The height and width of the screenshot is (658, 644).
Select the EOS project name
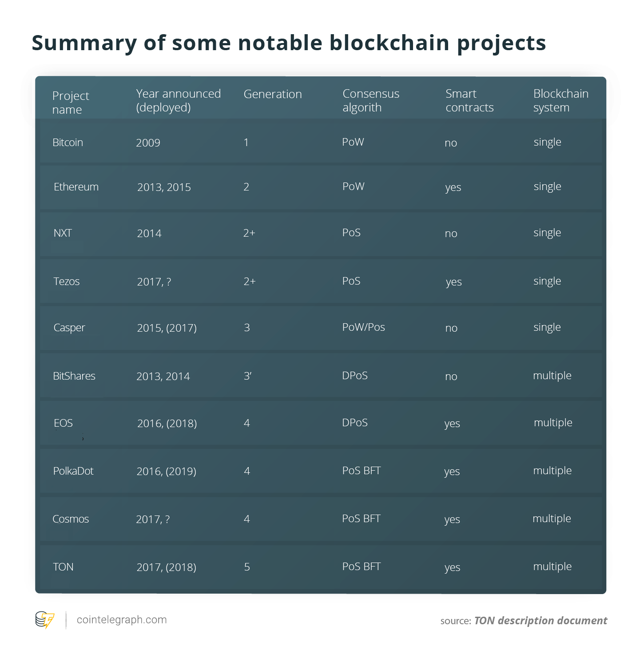point(63,423)
